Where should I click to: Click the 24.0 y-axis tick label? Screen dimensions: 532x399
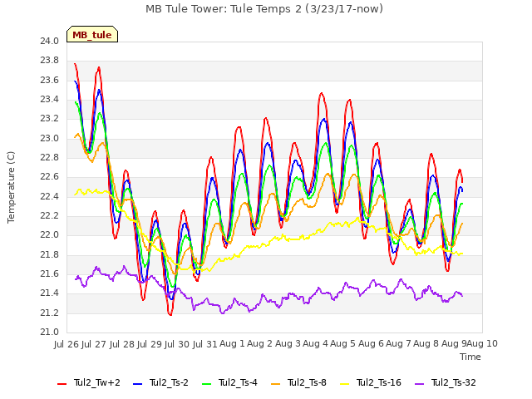pyautogui.click(x=50, y=42)
